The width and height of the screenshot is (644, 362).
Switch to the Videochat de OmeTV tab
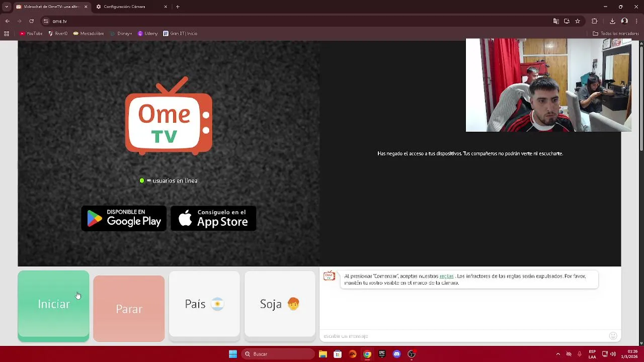tap(51, 7)
